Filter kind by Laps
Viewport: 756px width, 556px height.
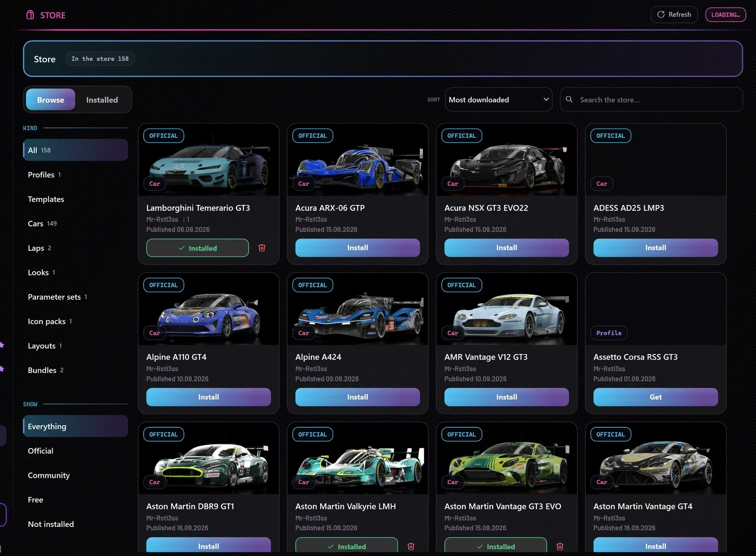tap(75, 248)
